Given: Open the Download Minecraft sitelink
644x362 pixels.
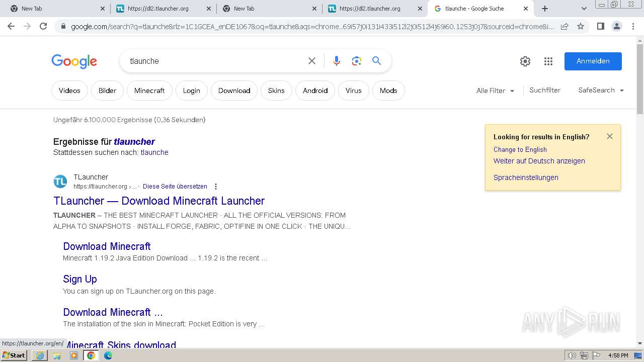Looking at the screenshot, I should tap(107, 246).
